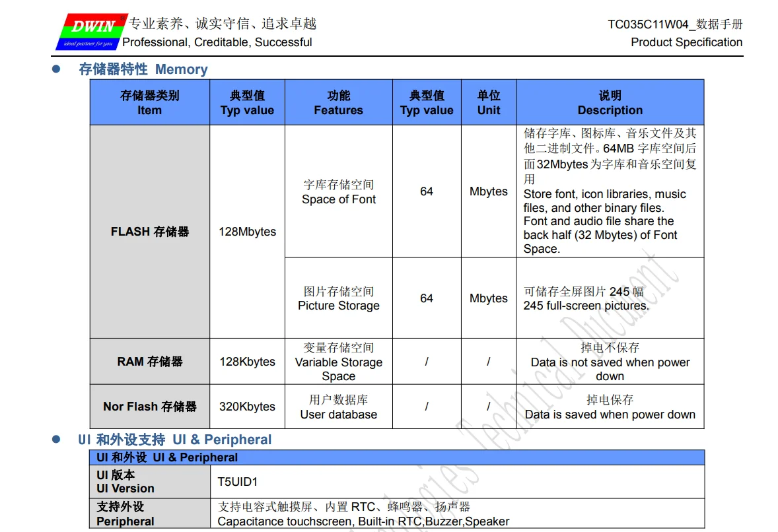
Task: Click the '320Kbytes' value cell
Action: pyautogui.click(x=247, y=407)
